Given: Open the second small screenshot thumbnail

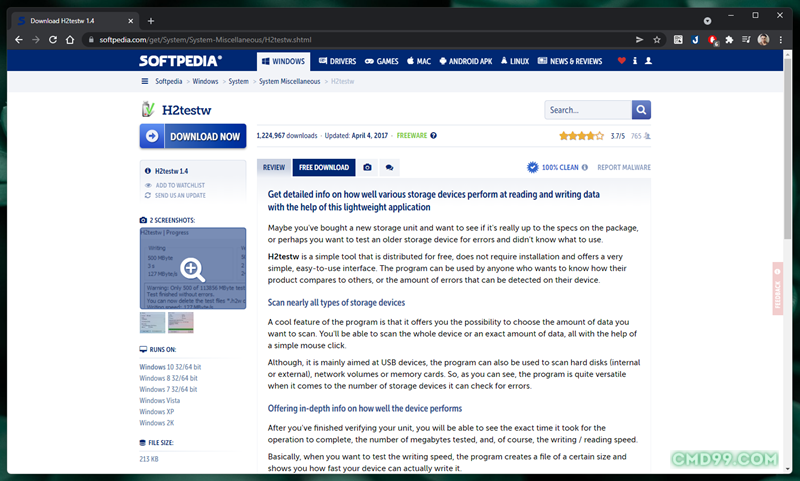Looking at the screenshot, I should click(x=181, y=322).
